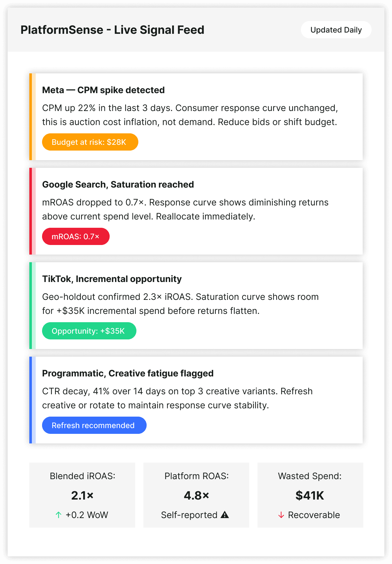392x564 pixels.
Task: Click the warning triangle next to Self-reported
Action: pyautogui.click(x=225, y=515)
